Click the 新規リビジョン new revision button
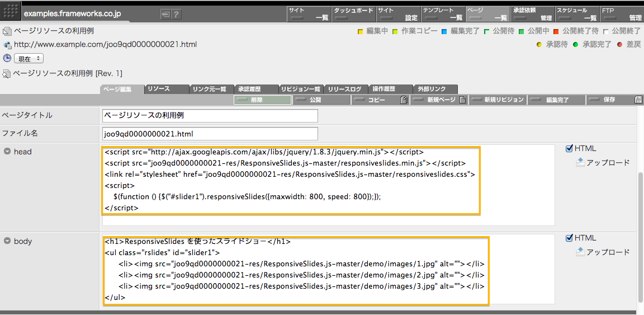This screenshot has height=315, width=644. pos(498,100)
